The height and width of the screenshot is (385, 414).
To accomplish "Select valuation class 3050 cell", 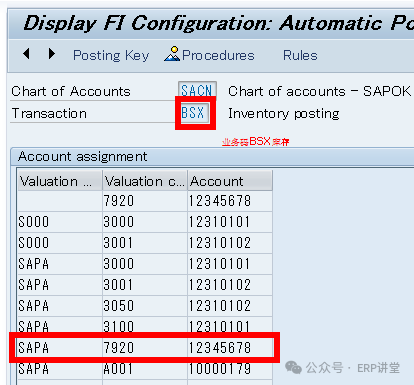I will [145, 306].
